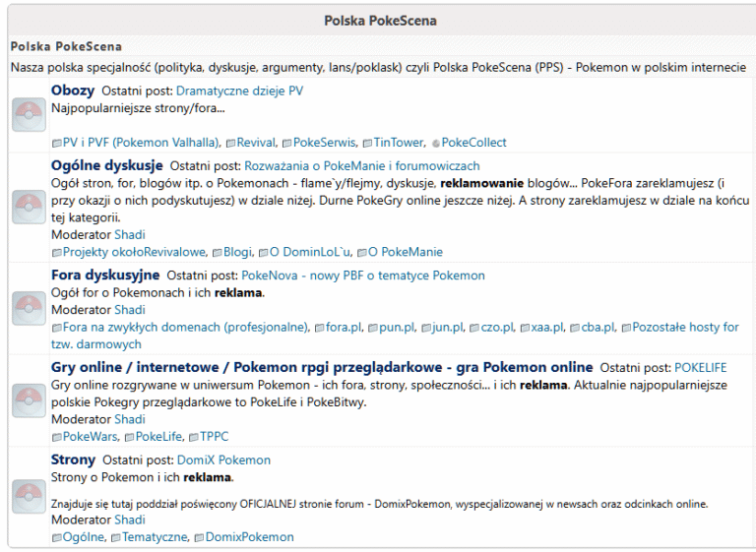Click the folder icon before PokeWars subforum
Image resolution: width=756 pixels, height=552 pixels.
56,437
